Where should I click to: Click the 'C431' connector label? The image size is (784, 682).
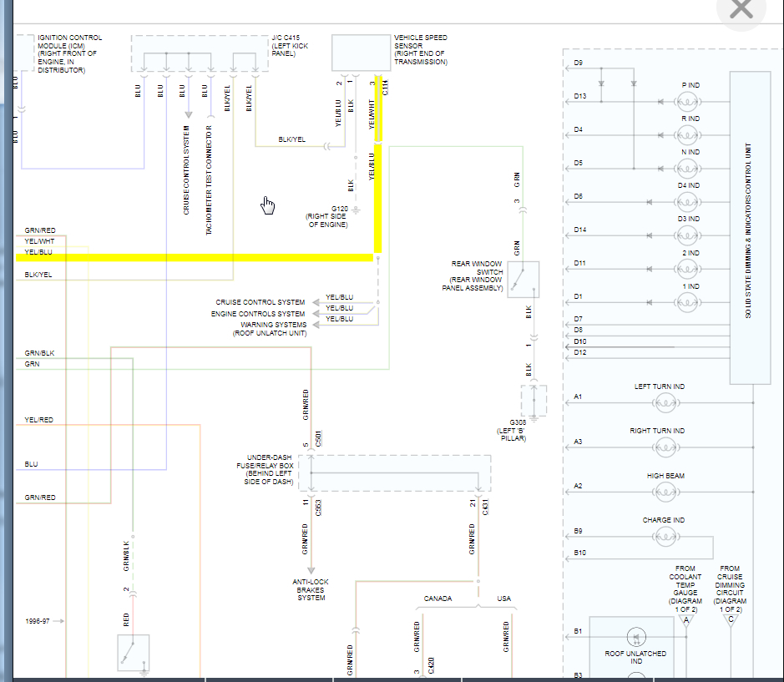point(485,507)
